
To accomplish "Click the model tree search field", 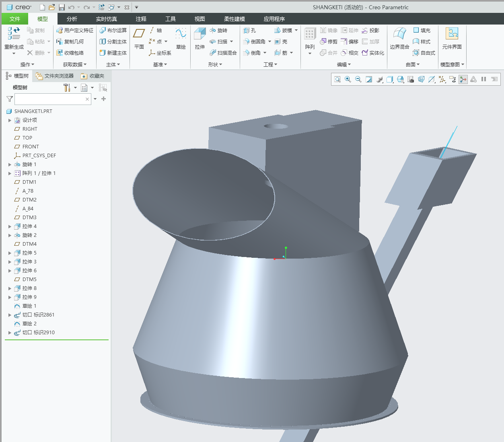I will click(53, 99).
